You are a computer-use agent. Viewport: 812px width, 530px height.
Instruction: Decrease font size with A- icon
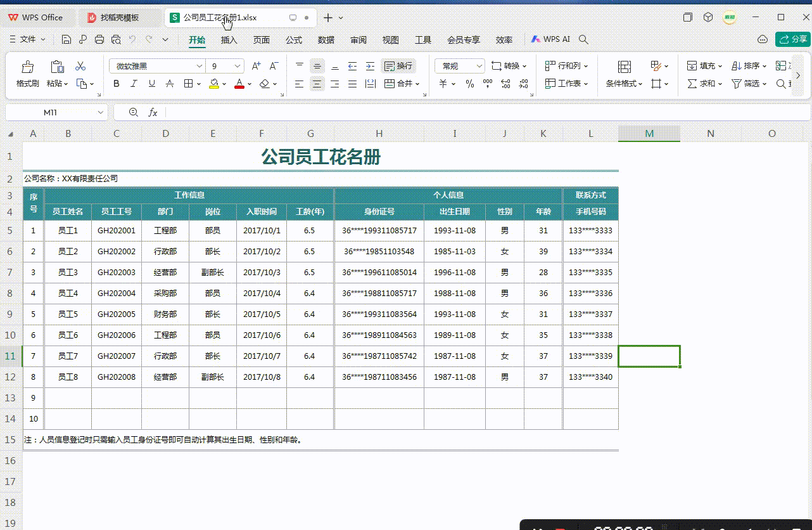pyautogui.click(x=274, y=66)
